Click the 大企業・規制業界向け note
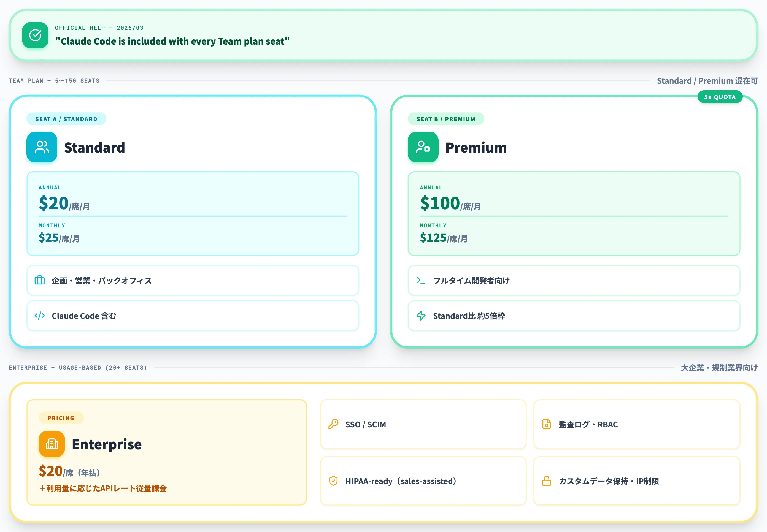 tap(719, 368)
